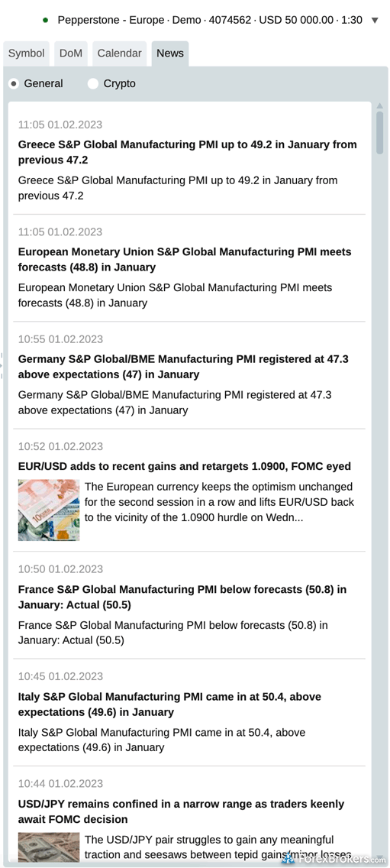This screenshot has width=390, height=868.
Task: Switch to the Calendar tab
Action: pos(120,53)
